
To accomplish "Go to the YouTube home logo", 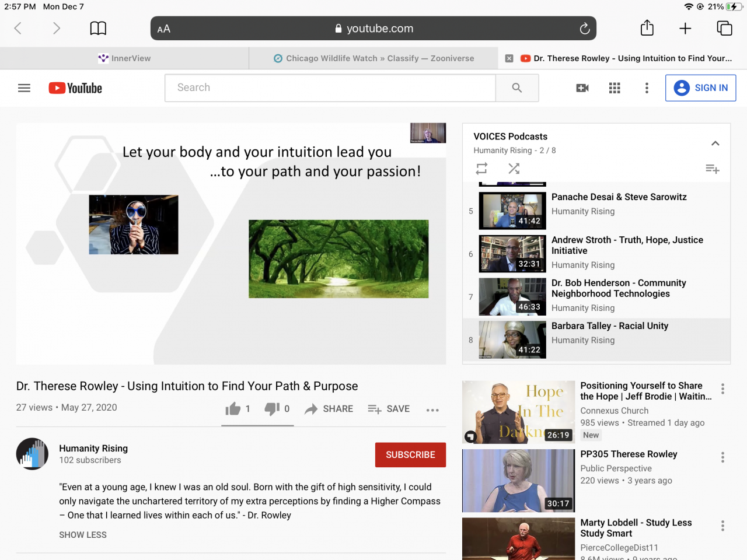I will pyautogui.click(x=75, y=88).
